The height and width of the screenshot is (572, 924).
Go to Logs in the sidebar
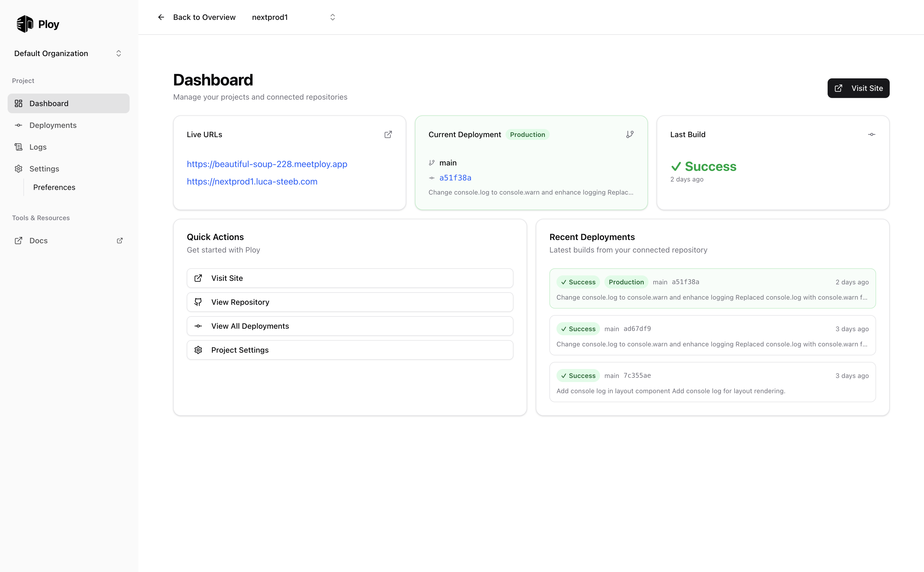click(38, 147)
